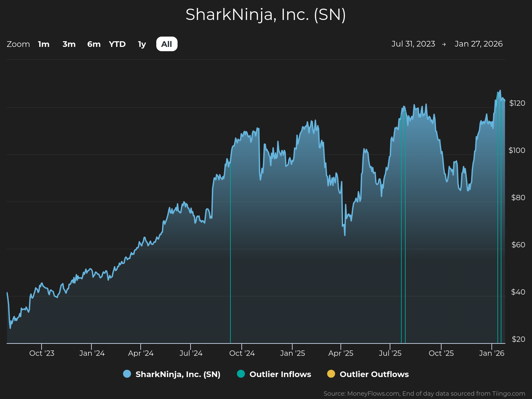The width and height of the screenshot is (532, 399).
Task: Click the $60 y-axis label
Action: (518, 245)
